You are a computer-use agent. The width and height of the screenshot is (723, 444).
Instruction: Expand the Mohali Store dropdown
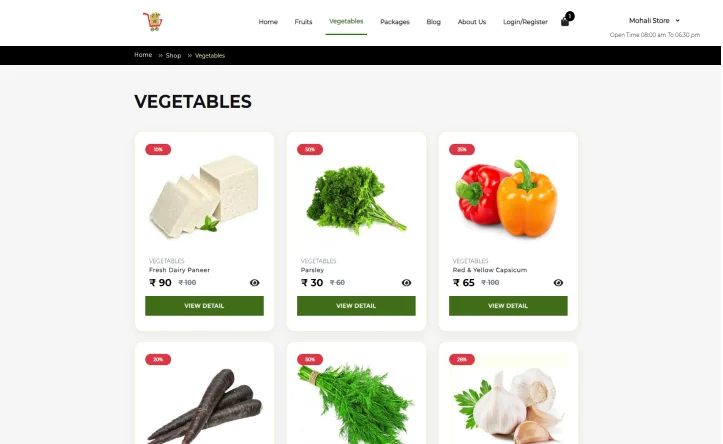(x=654, y=21)
